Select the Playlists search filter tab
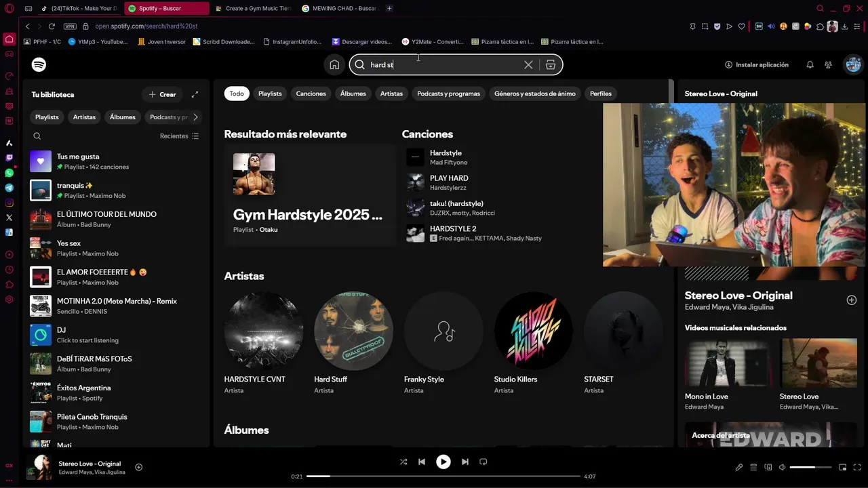Image resolution: width=868 pixels, height=488 pixels. coord(270,94)
